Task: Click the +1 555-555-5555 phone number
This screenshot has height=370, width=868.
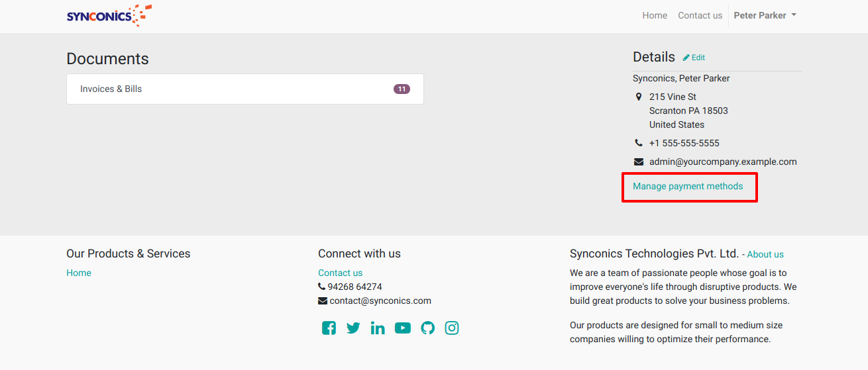Action: coord(684,143)
